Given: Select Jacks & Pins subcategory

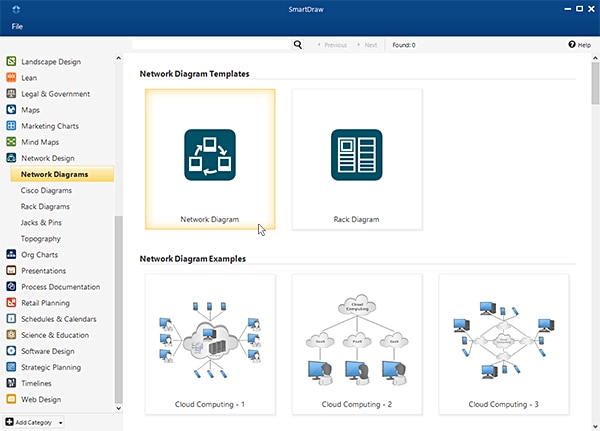Looking at the screenshot, I should 41,222.
